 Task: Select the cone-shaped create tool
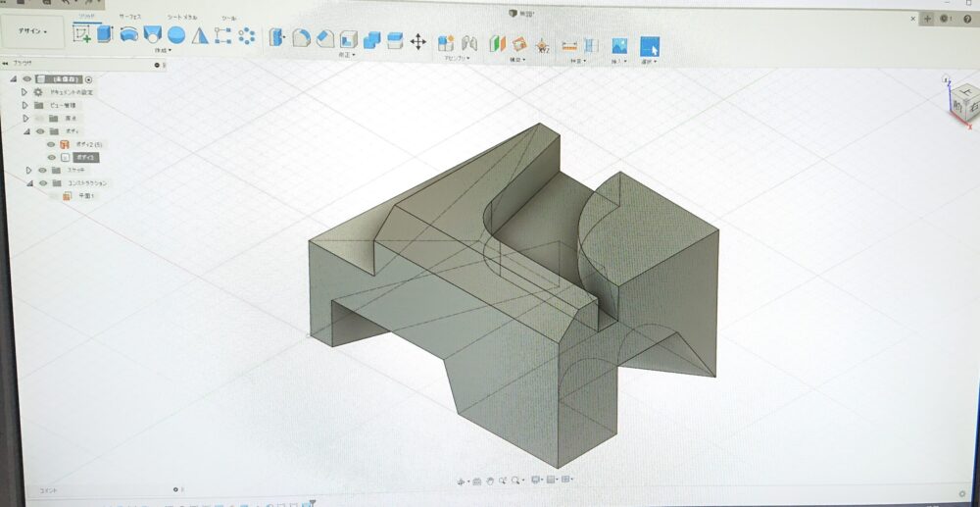[200, 35]
